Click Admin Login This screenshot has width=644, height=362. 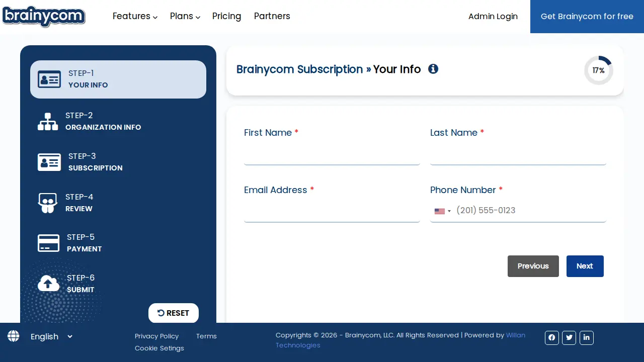(x=493, y=16)
